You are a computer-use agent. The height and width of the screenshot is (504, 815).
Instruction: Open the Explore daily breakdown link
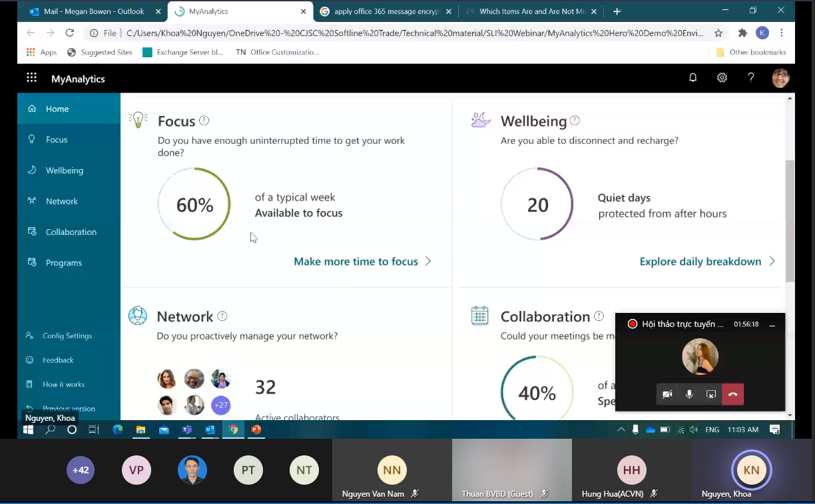[707, 262]
